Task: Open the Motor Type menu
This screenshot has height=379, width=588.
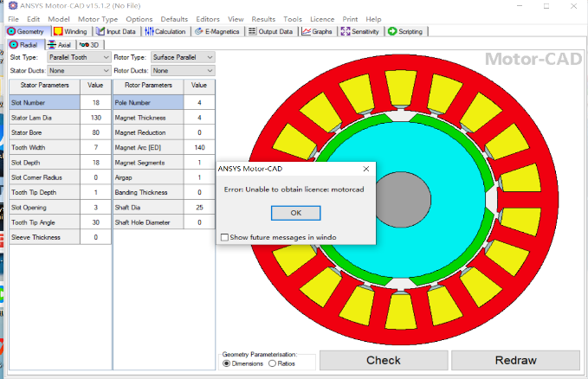Action: [x=98, y=18]
